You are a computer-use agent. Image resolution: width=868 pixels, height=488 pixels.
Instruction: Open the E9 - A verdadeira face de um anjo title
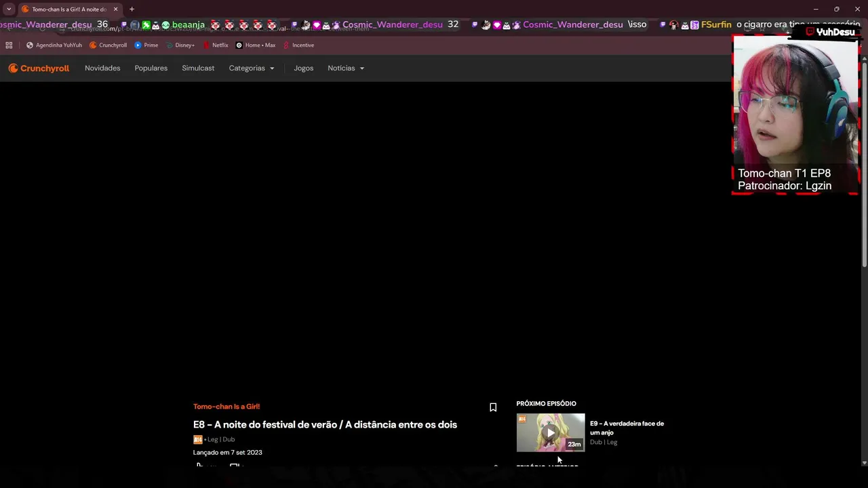click(x=627, y=428)
